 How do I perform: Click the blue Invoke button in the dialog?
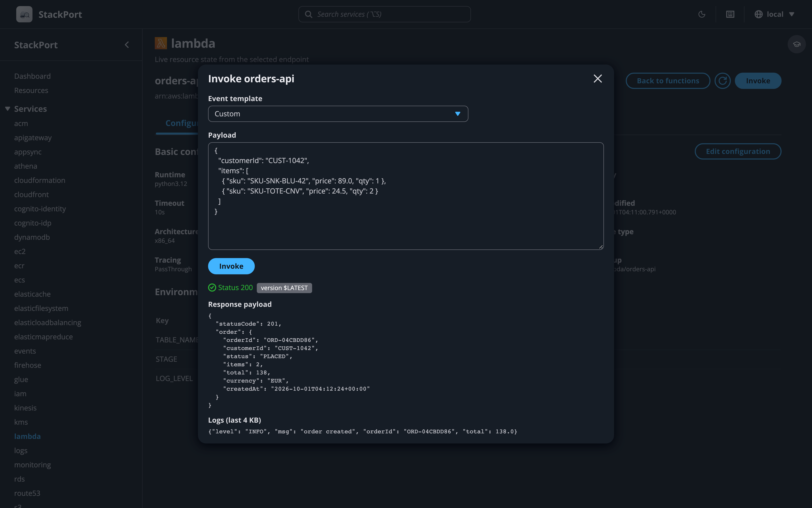tap(231, 266)
